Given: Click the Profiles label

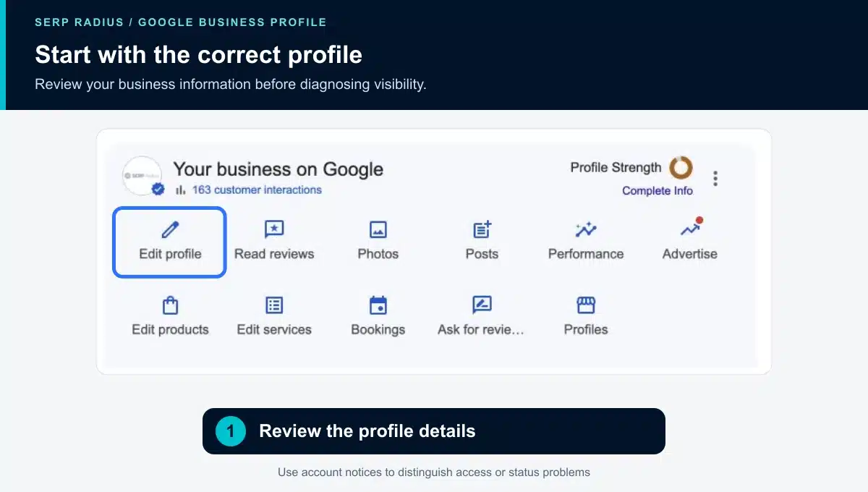Looking at the screenshot, I should 586,329.
